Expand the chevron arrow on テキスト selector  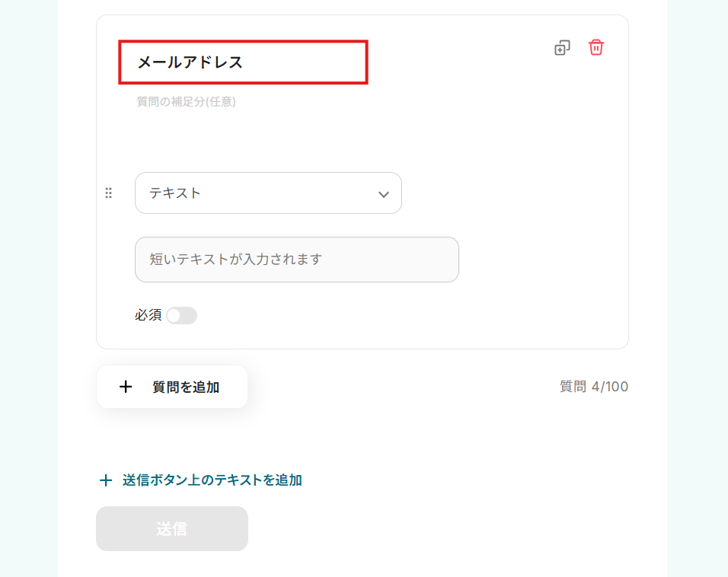pos(384,194)
